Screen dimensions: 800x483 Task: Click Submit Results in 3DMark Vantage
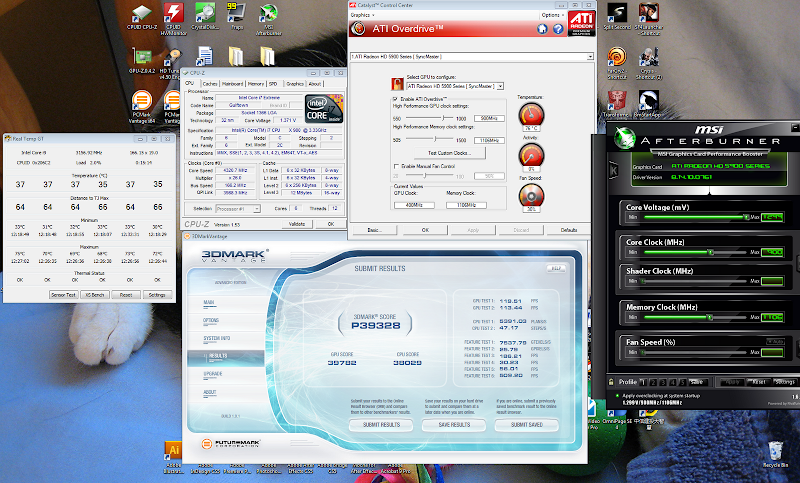click(x=381, y=424)
